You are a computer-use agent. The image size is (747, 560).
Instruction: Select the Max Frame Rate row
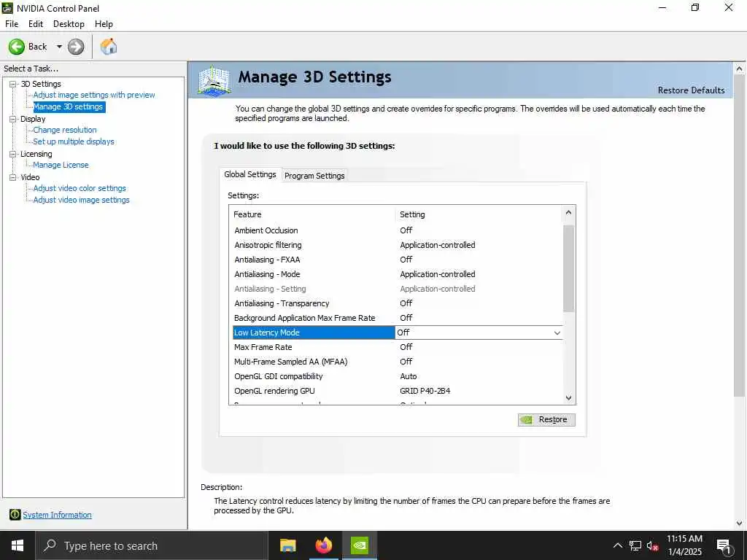tap(398, 347)
